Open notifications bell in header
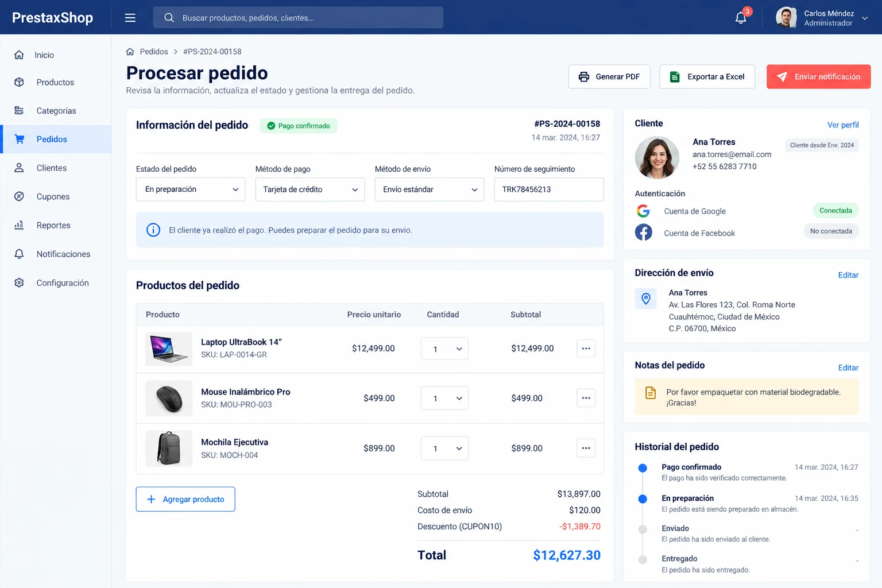 [741, 18]
